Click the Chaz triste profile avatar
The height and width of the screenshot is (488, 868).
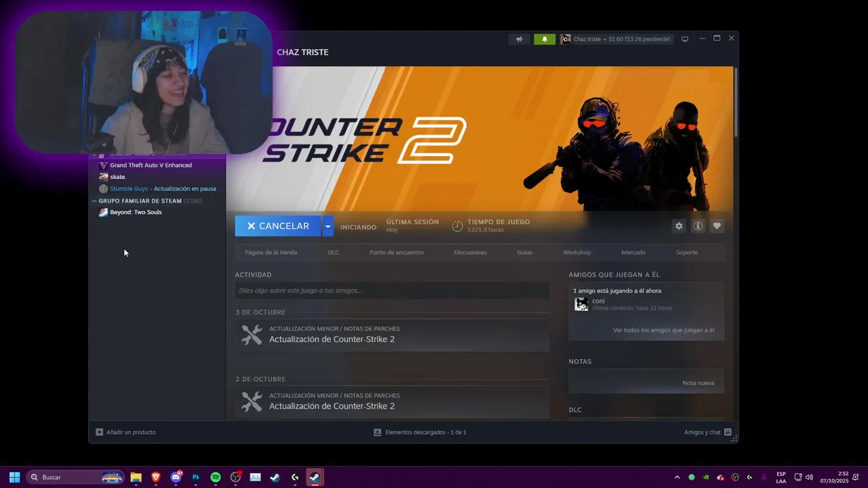click(566, 39)
